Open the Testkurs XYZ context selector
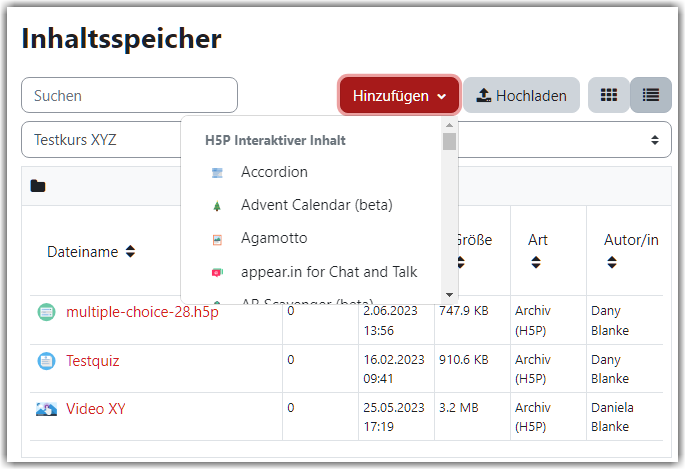686x470 pixels. coord(346,140)
